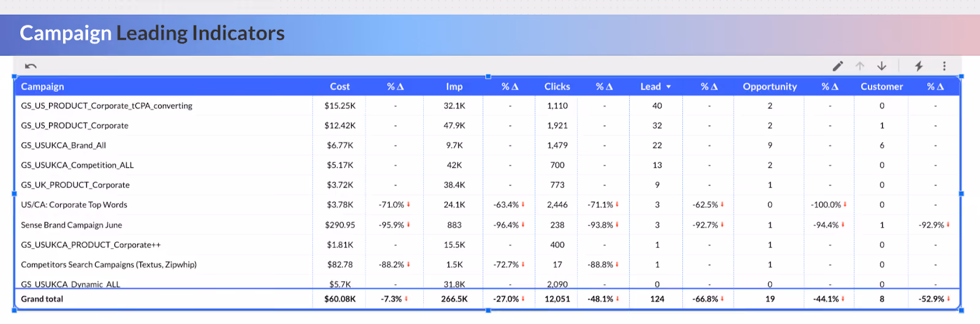
Task: Click the drill up arrow icon
Action: [x=860, y=66]
